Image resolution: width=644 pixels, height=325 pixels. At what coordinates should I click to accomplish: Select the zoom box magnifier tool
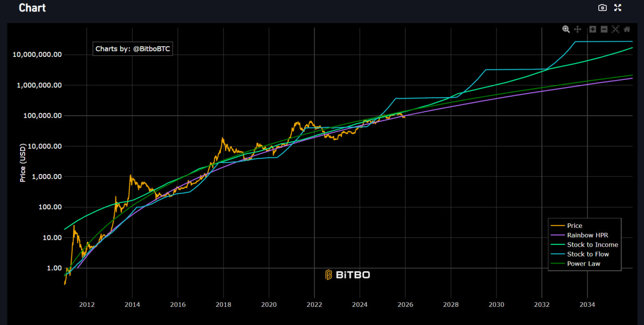coord(566,29)
